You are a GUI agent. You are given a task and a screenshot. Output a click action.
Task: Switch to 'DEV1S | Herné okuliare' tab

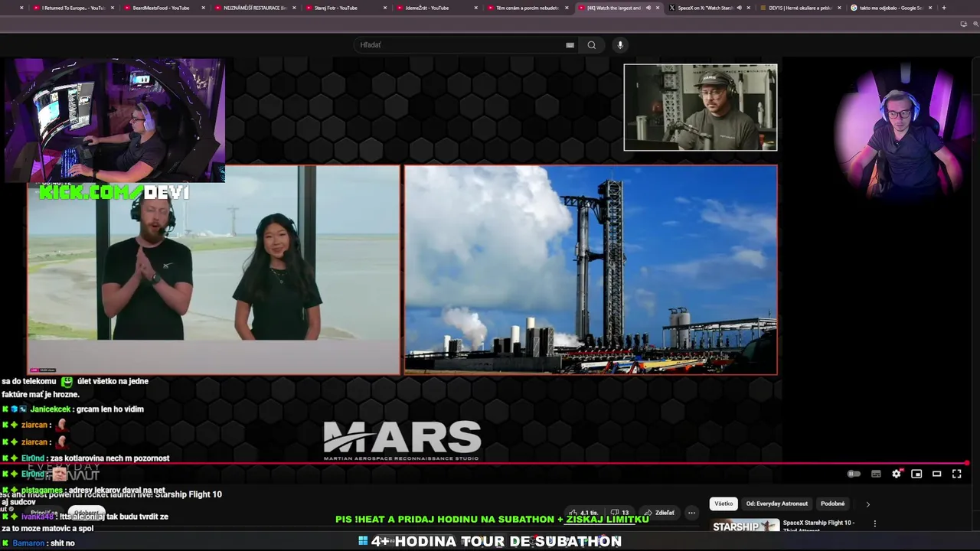pos(800,8)
